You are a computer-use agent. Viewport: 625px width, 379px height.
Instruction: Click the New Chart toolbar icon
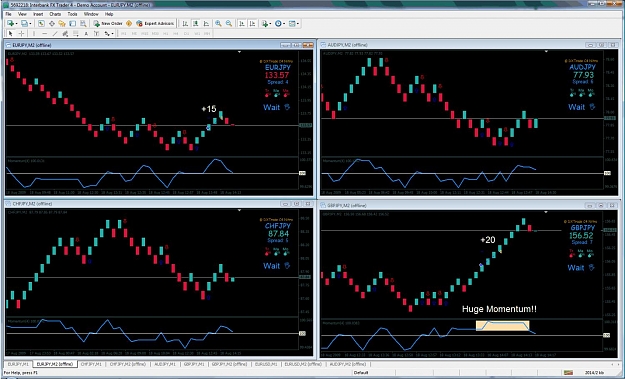point(10,24)
